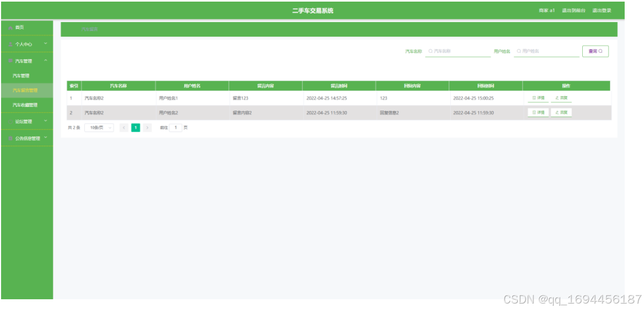
Task: Click cell 2022-04-25 15:00:25
Action: coord(474,98)
